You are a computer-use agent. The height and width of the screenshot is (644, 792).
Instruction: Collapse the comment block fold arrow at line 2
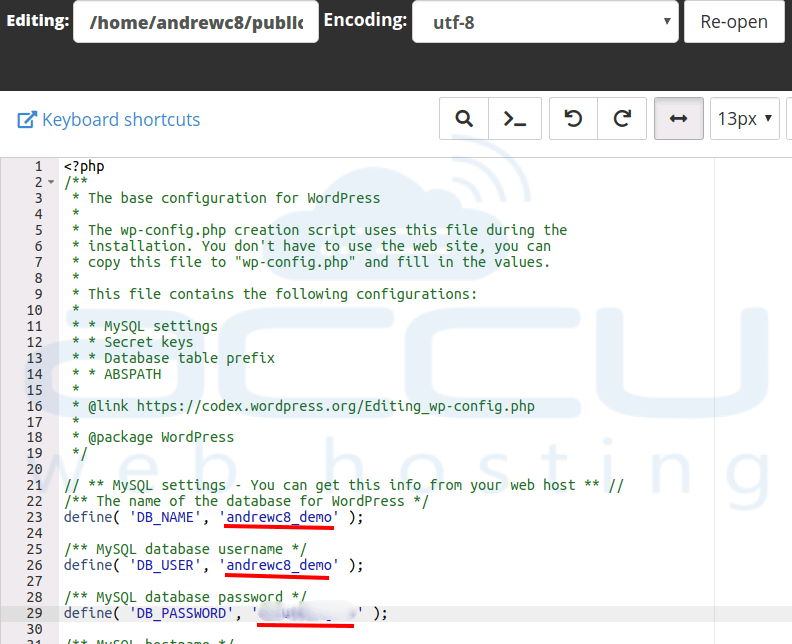[51, 182]
